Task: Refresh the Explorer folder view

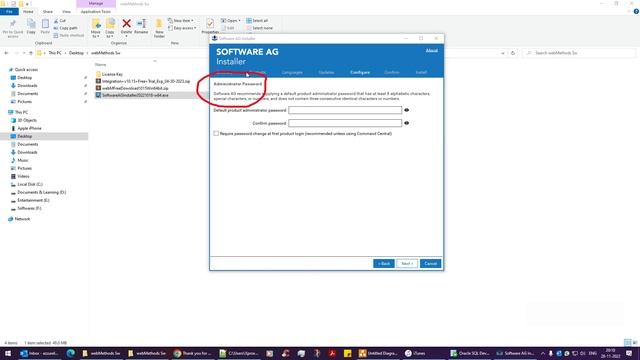Action: click(513, 53)
